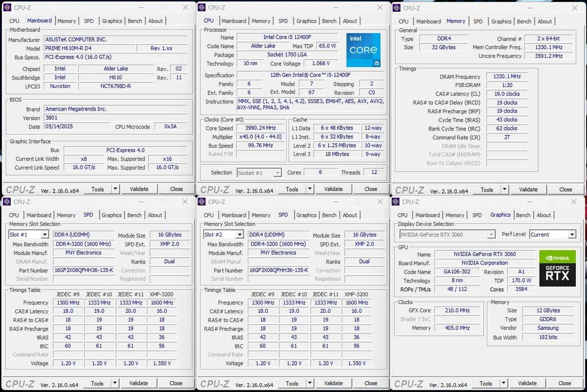Click the DRAM Frequency value field in the Memory tab

point(507,76)
